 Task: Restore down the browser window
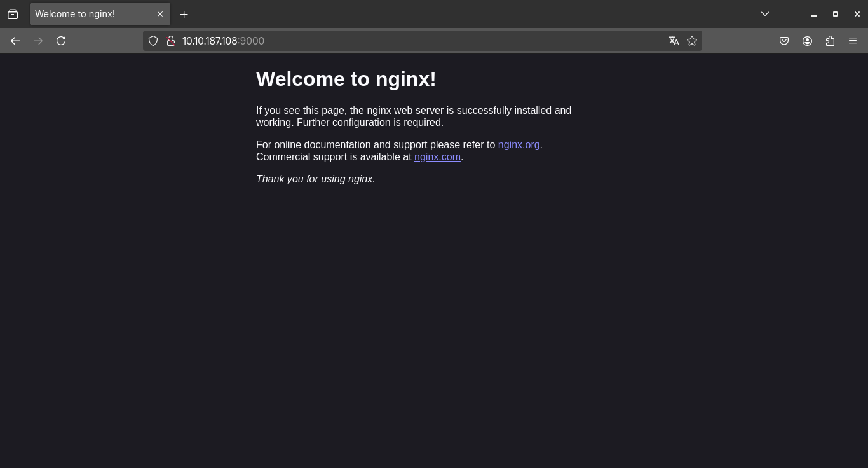tap(835, 14)
